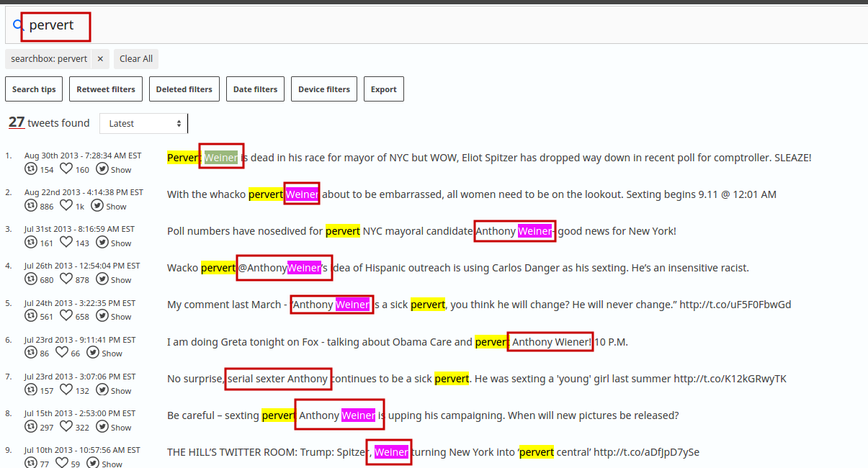Click heart icon with 160 likes
This screenshot has width=868, height=468.
(x=66, y=168)
